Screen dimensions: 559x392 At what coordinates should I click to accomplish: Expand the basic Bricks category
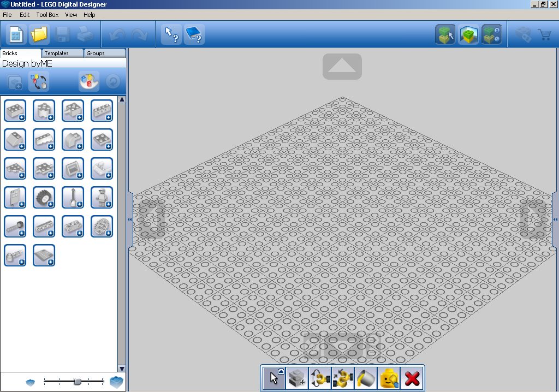coord(15,111)
